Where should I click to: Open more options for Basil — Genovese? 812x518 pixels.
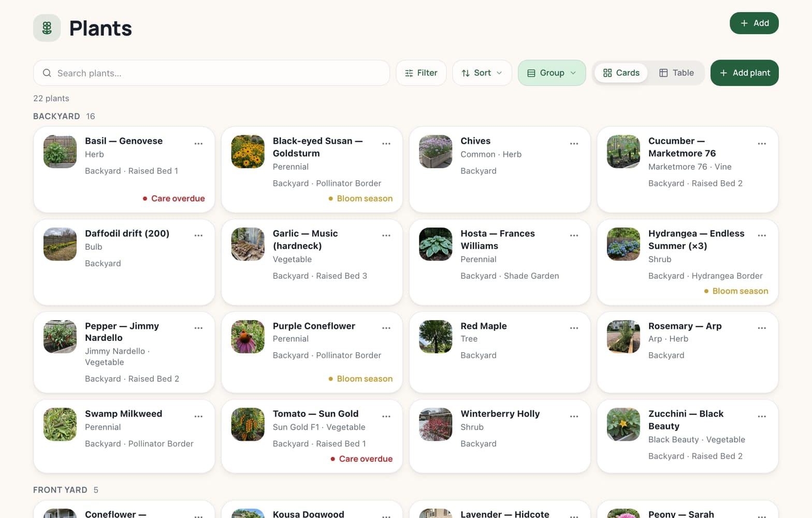198,143
